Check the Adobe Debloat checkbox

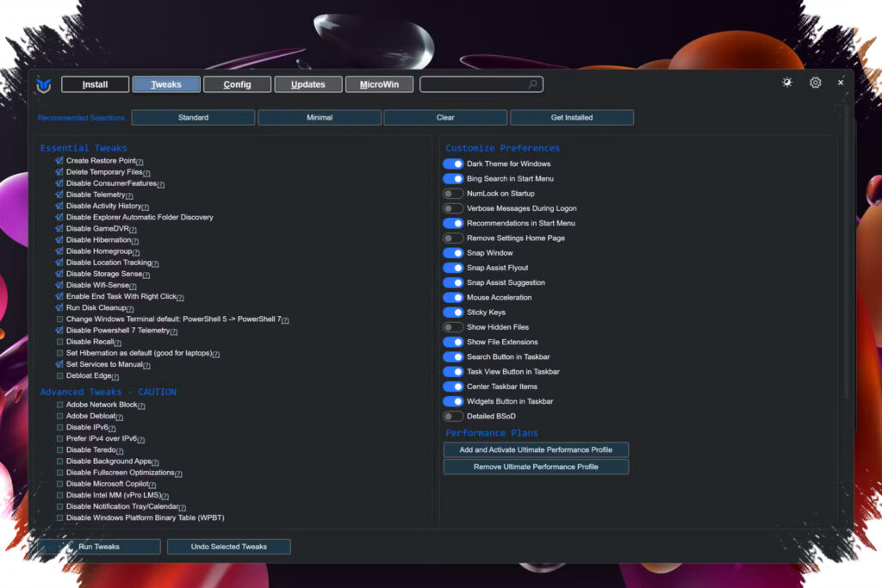pyautogui.click(x=59, y=416)
